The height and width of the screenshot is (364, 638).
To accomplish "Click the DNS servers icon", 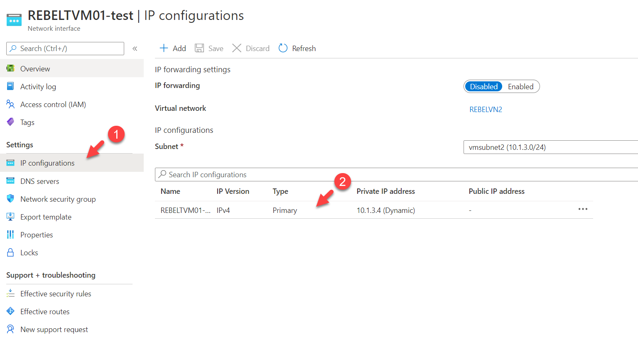I will click(x=10, y=181).
